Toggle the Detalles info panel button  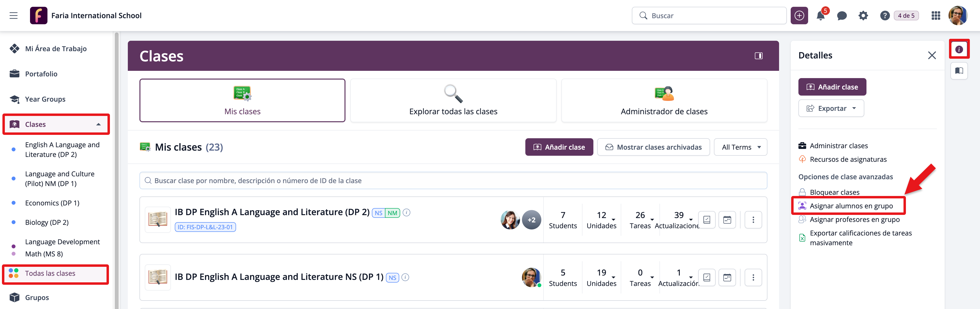click(959, 49)
